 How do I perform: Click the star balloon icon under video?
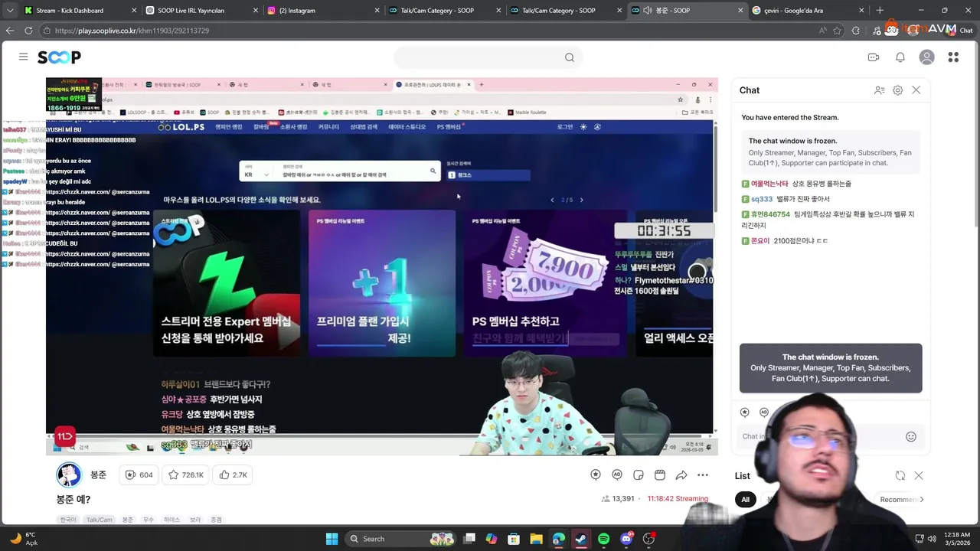coord(596,475)
